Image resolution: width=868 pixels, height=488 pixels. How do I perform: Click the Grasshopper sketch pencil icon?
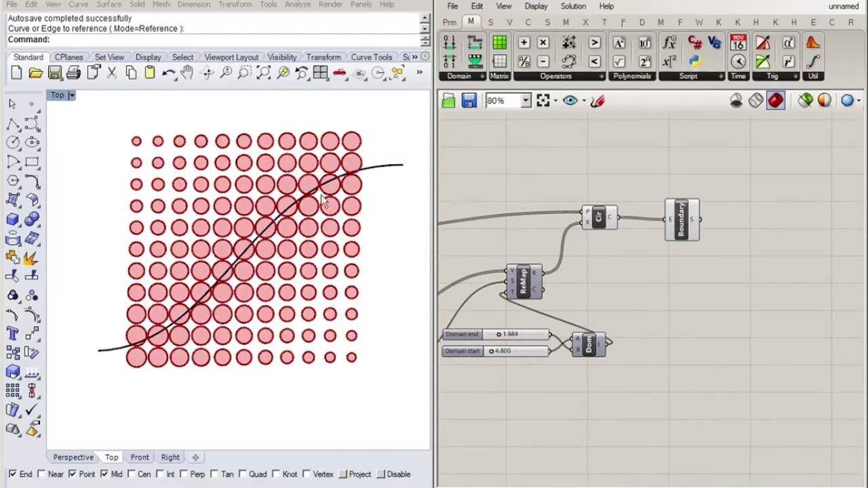click(597, 101)
